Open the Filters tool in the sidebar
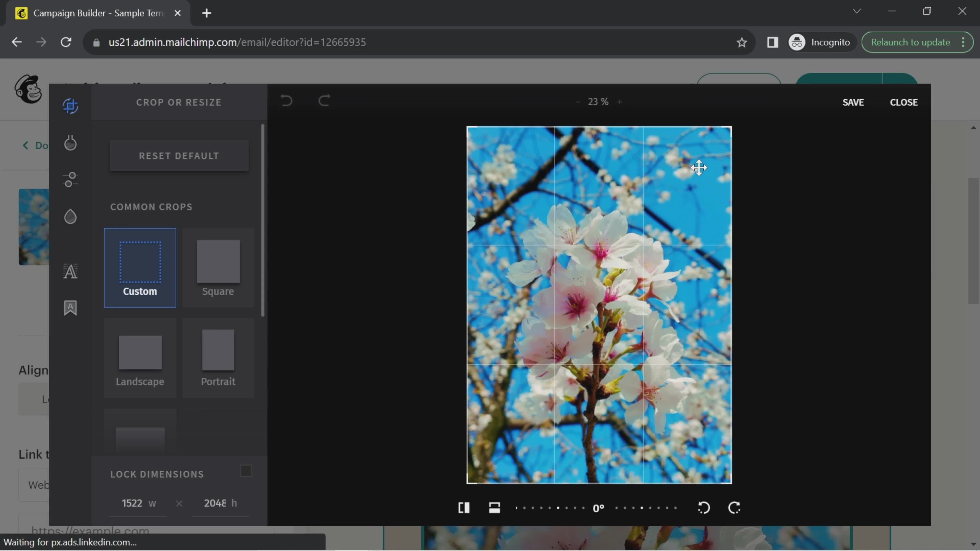The width and height of the screenshot is (980, 551). tap(70, 143)
